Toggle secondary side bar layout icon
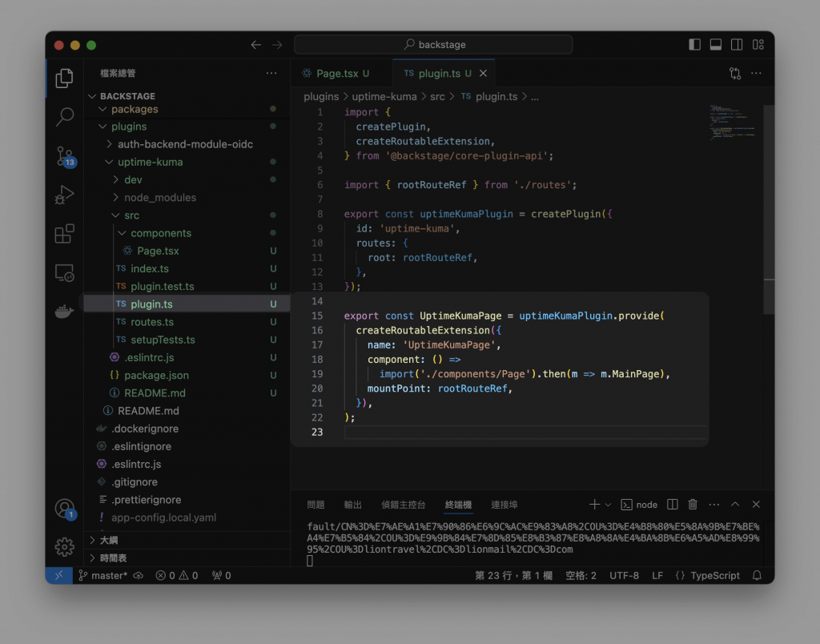 tap(737, 45)
